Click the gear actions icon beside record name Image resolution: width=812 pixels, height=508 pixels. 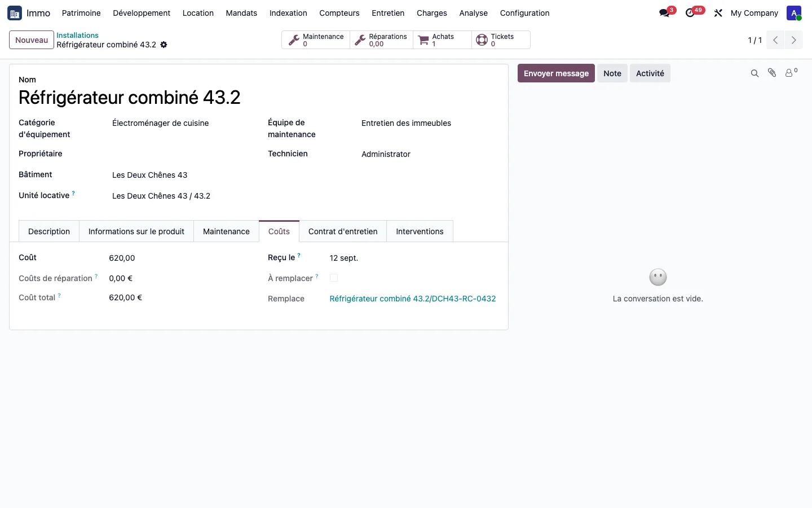click(x=164, y=45)
